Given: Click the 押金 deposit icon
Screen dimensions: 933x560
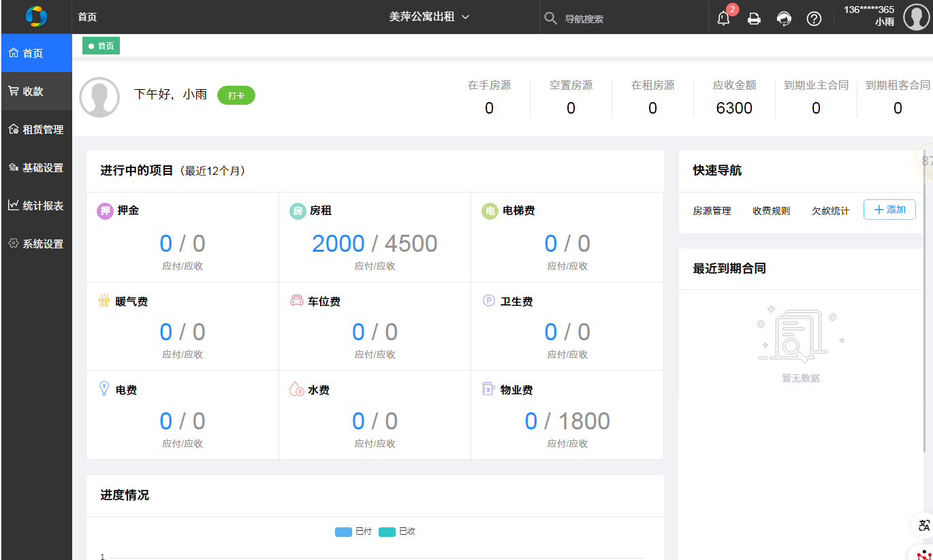Looking at the screenshot, I should (105, 211).
